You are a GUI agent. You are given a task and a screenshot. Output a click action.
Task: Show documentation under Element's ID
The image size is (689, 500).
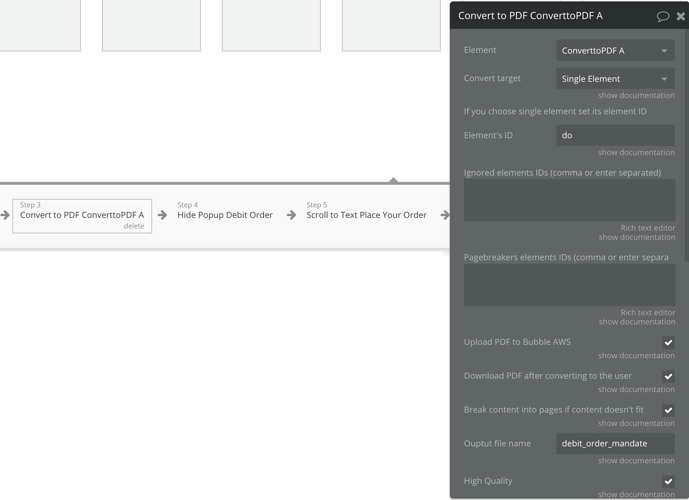(x=636, y=152)
